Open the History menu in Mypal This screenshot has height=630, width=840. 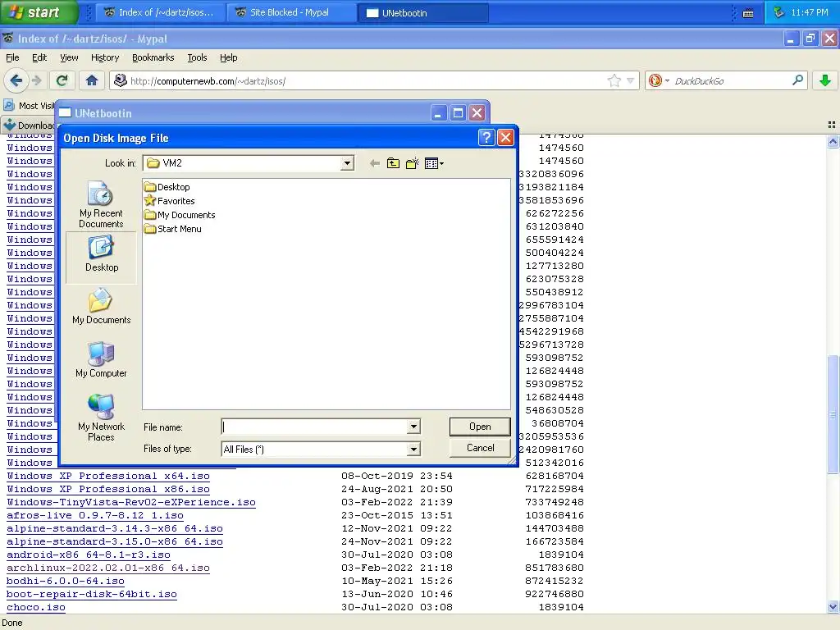point(105,57)
